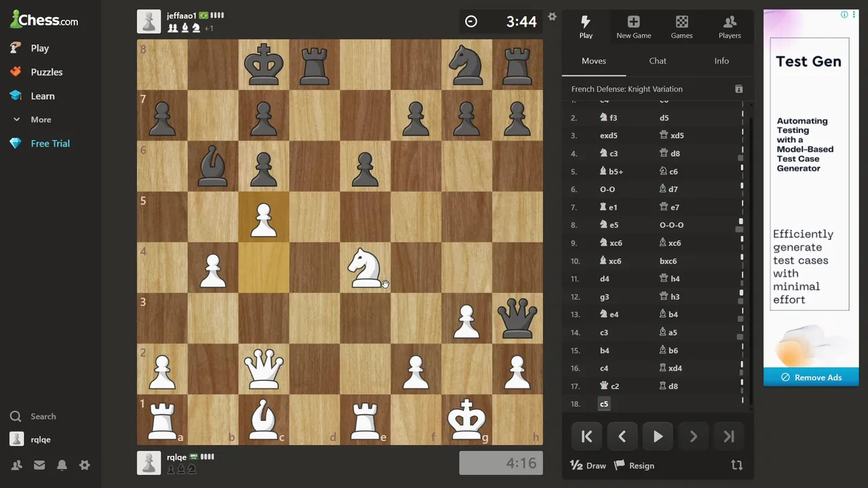Select move 18. c5 in move list
Viewport: 868px width, 488px height.
point(604,404)
